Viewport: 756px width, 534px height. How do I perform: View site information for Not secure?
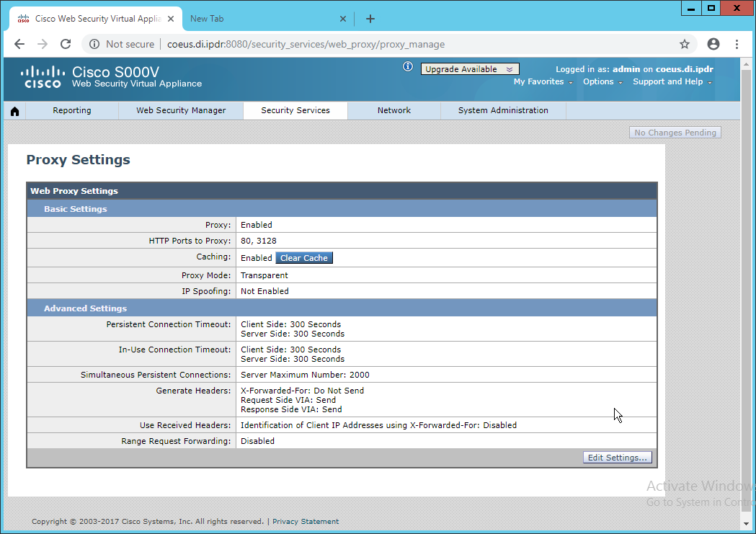click(x=122, y=45)
